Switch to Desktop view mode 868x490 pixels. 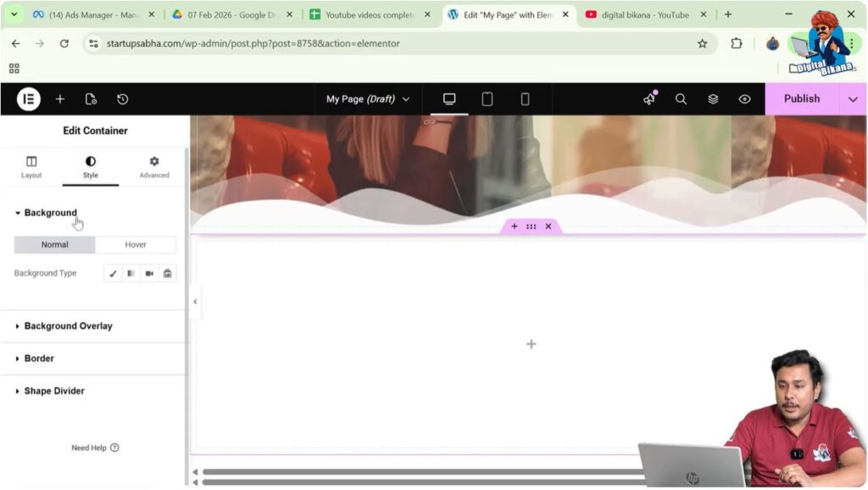448,99
